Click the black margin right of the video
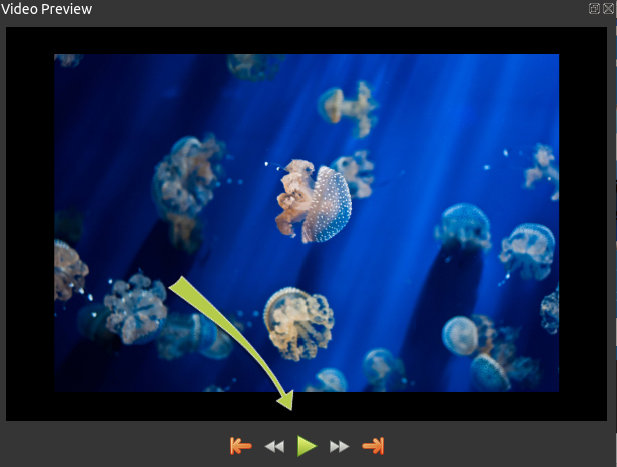 click(x=583, y=222)
